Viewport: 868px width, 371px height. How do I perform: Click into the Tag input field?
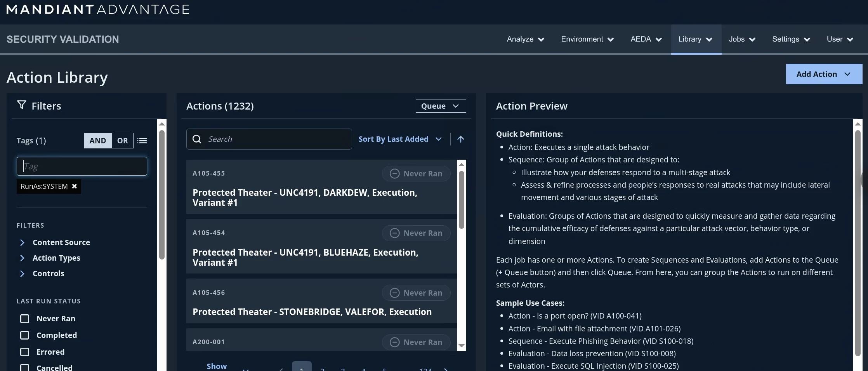(x=82, y=166)
